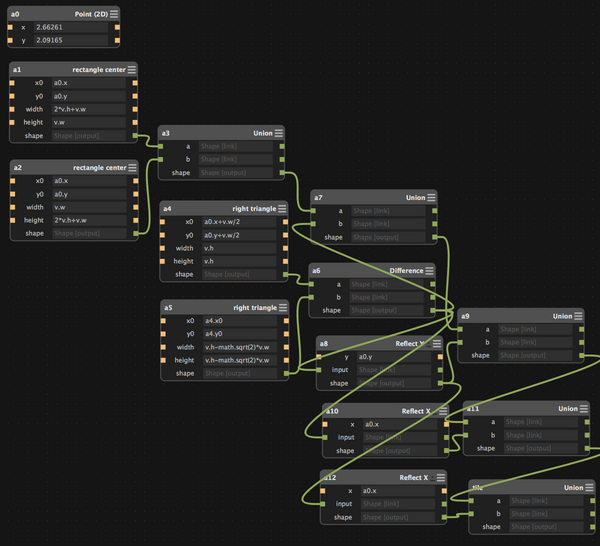Click the 'Difference' node title
The image size is (600, 546).
click(x=406, y=271)
